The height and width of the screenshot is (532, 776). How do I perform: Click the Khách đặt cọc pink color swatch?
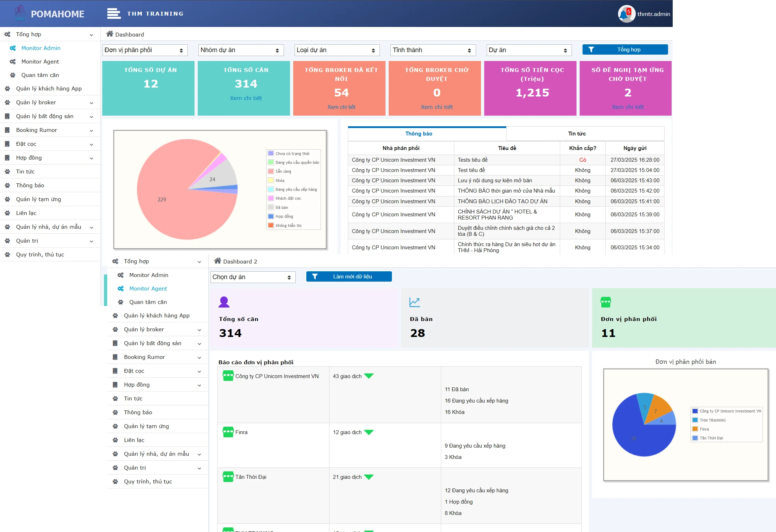(x=271, y=198)
